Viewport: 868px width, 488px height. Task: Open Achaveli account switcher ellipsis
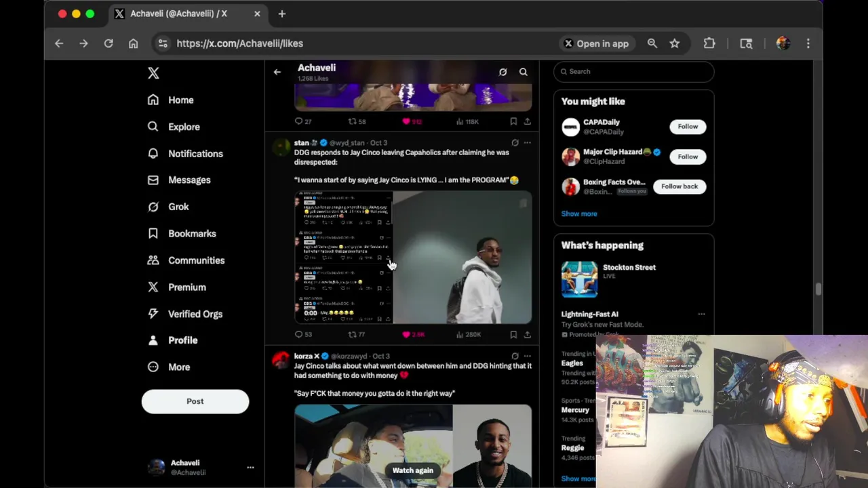tap(250, 467)
